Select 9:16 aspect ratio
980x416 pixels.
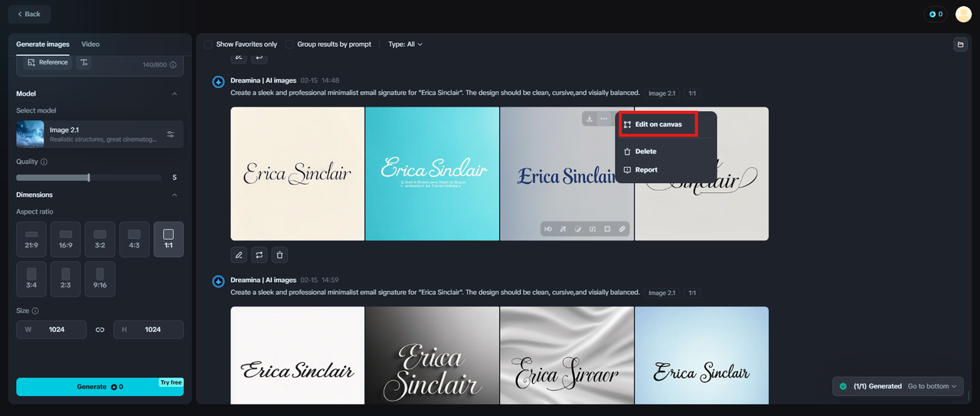tap(100, 279)
